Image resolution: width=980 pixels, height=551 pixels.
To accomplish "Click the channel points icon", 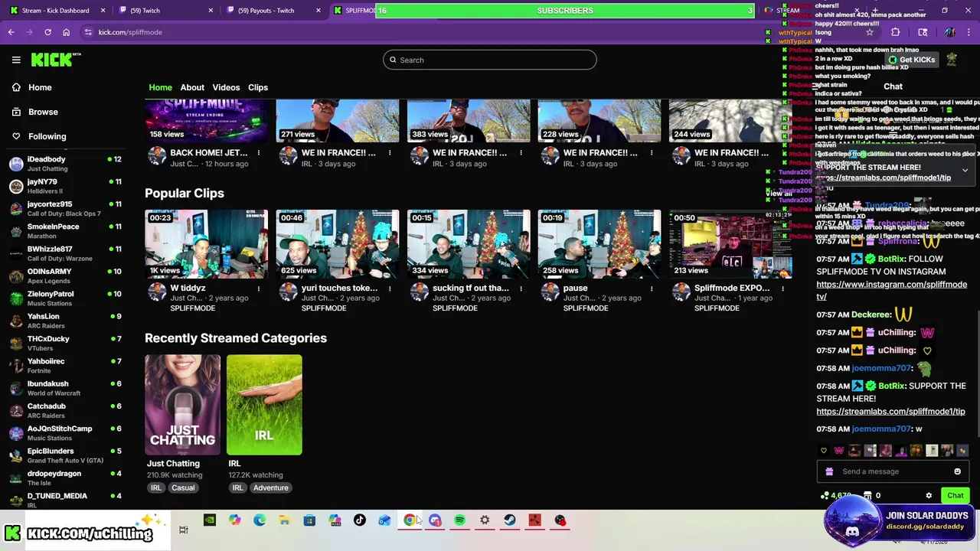I will tap(825, 495).
